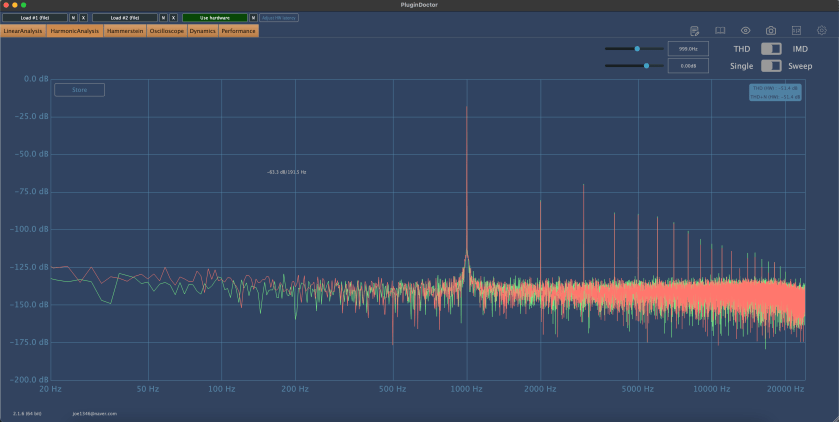Image resolution: width=839 pixels, height=422 pixels.
Task: Click the 0.00dB level input field
Action: 688,66
